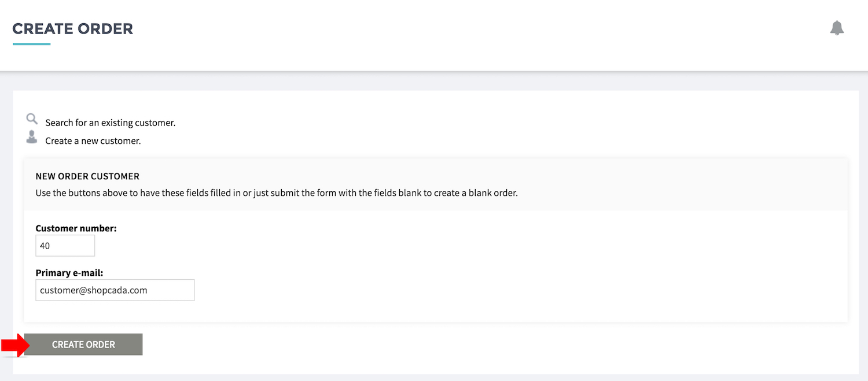The height and width of the screenshot is (381, 868).
Task: Click the person icon for new customer
Action: [32, 138]
